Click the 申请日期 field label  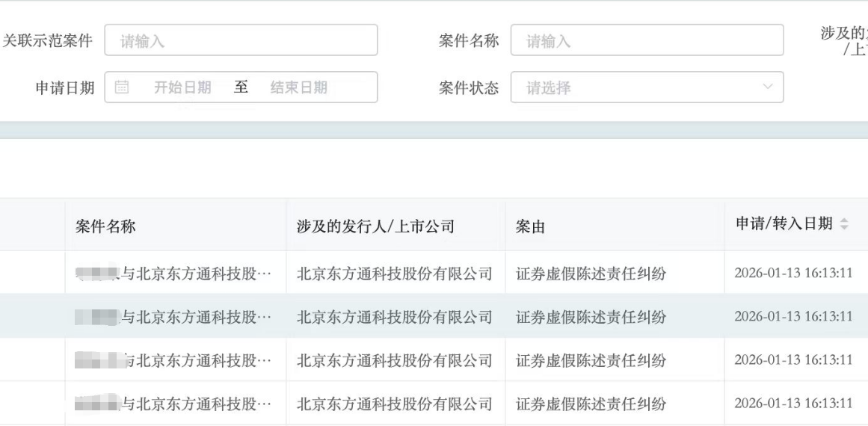click(65, 88)
